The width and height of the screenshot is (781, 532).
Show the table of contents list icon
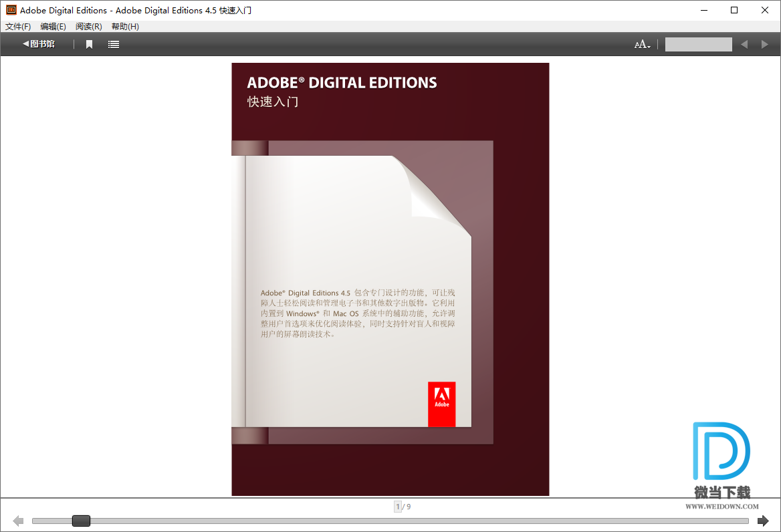(x=114, y=44)
